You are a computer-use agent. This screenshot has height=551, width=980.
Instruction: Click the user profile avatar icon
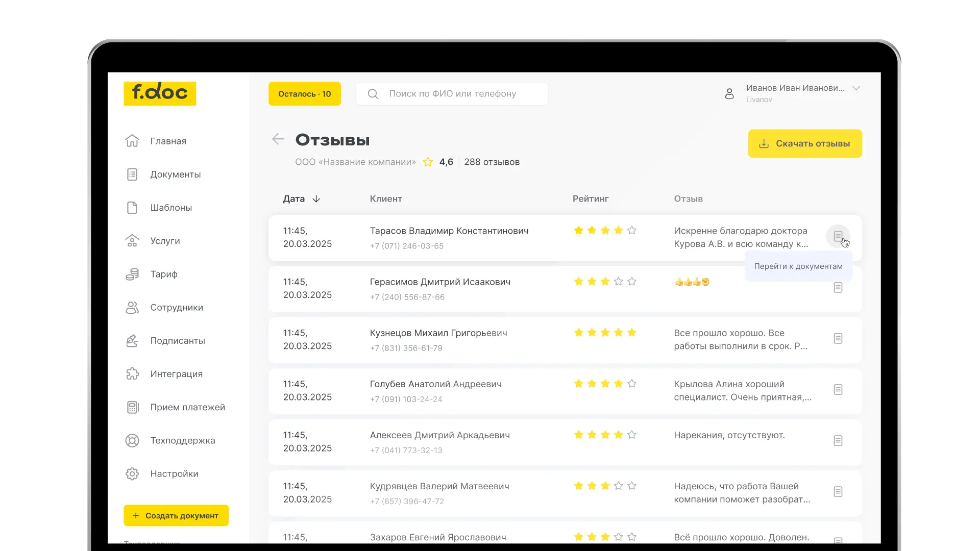[x=729, y=93]
